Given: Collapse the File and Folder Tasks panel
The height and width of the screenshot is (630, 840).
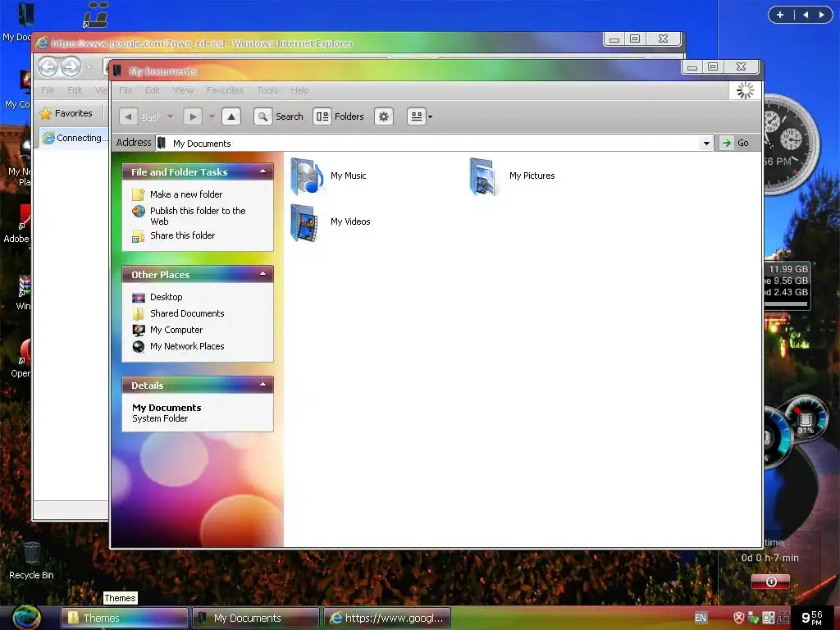Looking at the screenshot, I should point(263,171).
